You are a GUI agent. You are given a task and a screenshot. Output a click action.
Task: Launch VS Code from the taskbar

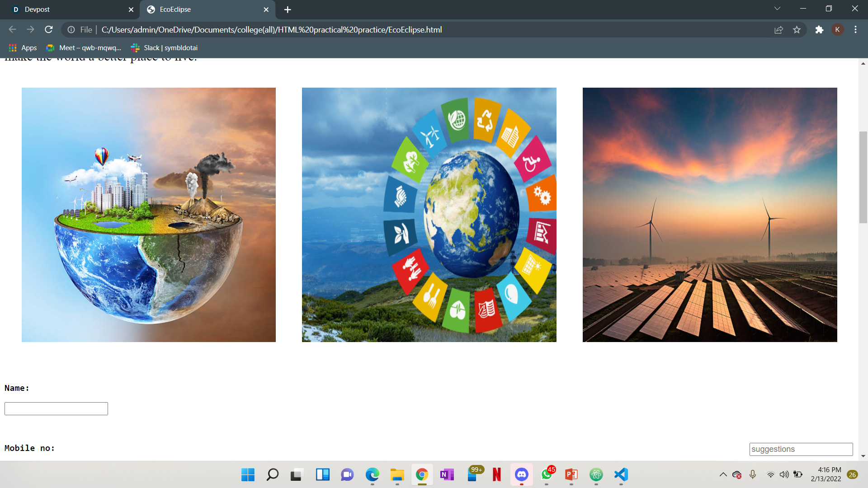(621, 475)
